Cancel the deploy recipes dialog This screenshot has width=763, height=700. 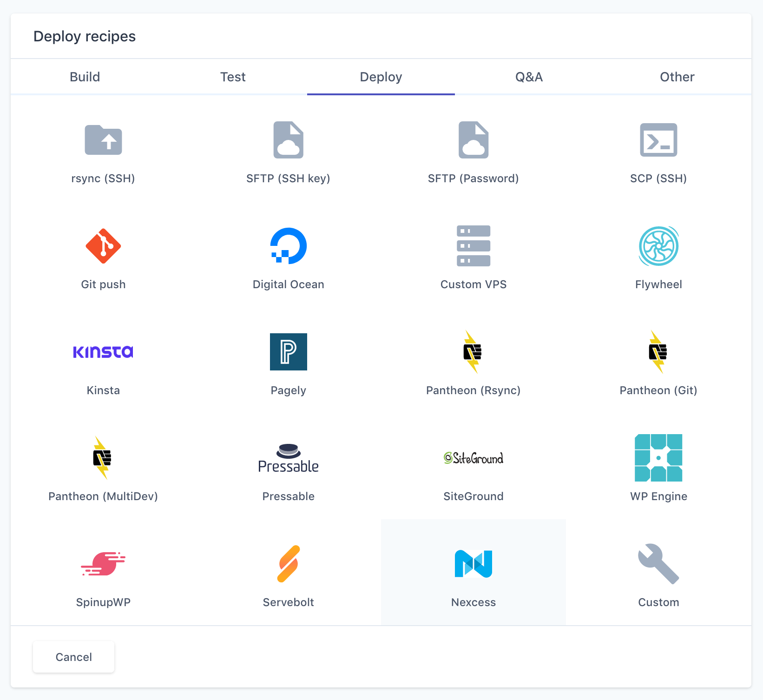(x=73, y=657)
